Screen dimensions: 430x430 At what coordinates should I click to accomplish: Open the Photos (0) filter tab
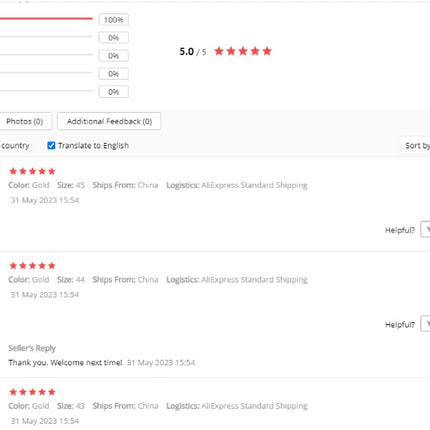[25, 121]
